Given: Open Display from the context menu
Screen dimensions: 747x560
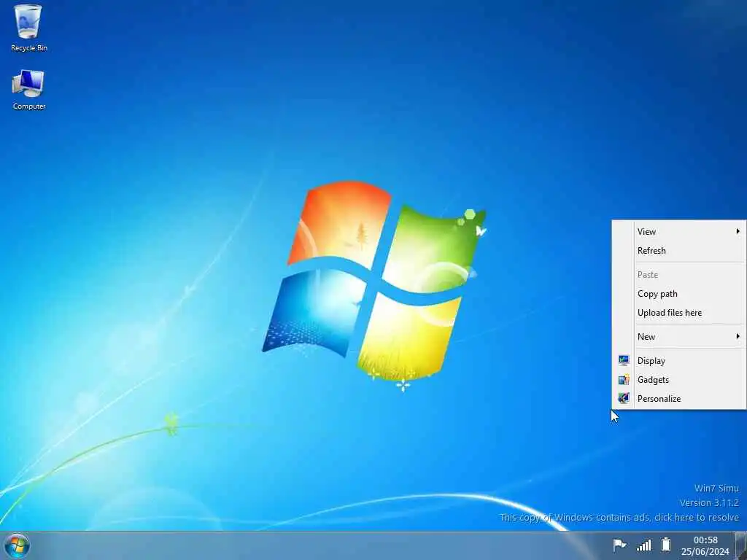Looking at the screenshot, I should [679, 360].
